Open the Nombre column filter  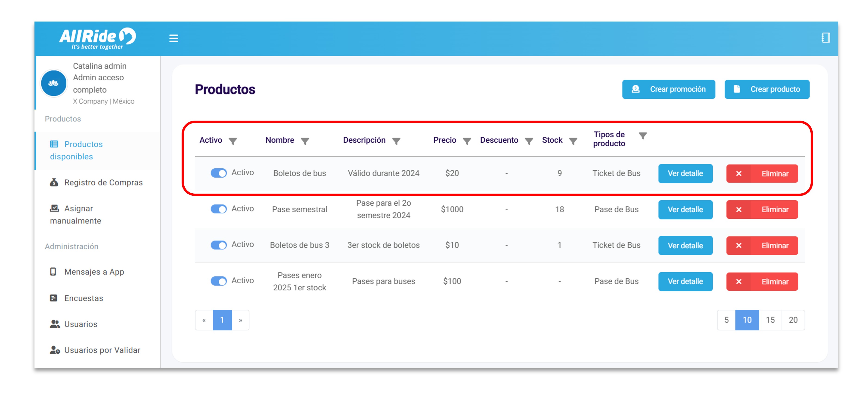click(305, 141)
